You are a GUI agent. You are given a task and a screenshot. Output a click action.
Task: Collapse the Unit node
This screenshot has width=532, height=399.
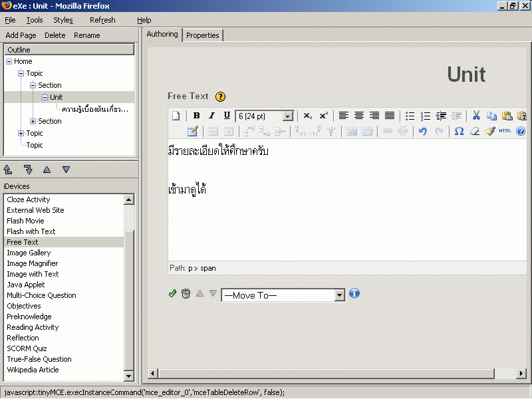[45, 97]
